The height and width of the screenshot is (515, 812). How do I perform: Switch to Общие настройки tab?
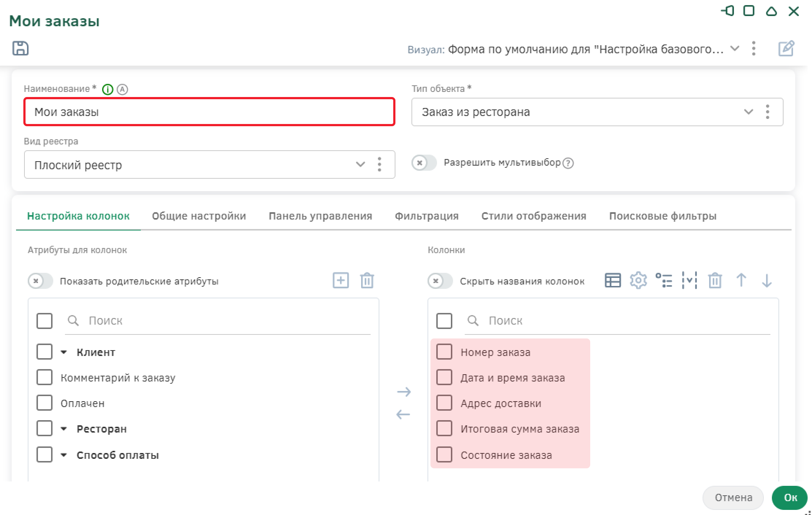coord(199,216)
